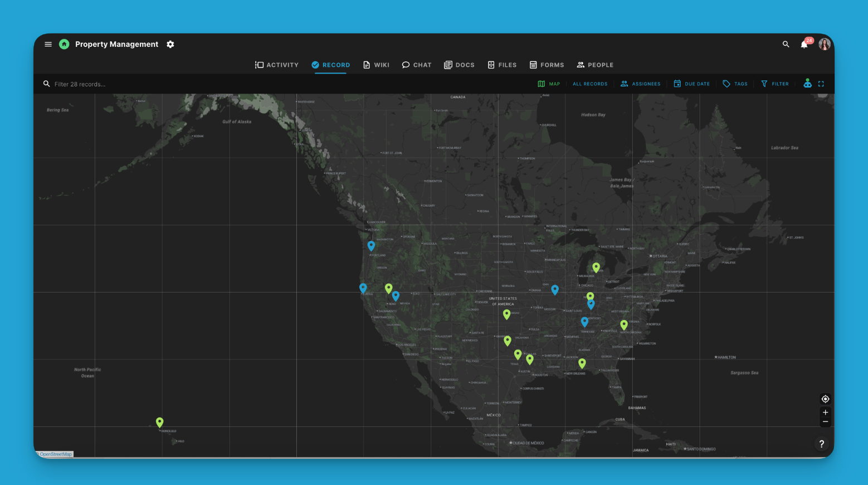The height and width of the screenshot is (485, 868).
Task: Open the notifications bell
Action: (x=804, y=45)
